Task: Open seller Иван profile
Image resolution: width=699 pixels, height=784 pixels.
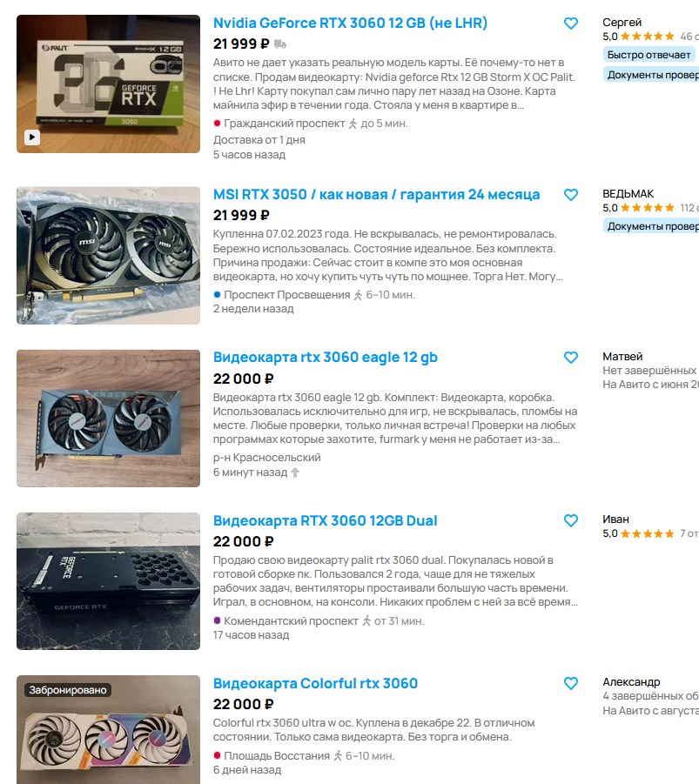Action: click(615, 519)
